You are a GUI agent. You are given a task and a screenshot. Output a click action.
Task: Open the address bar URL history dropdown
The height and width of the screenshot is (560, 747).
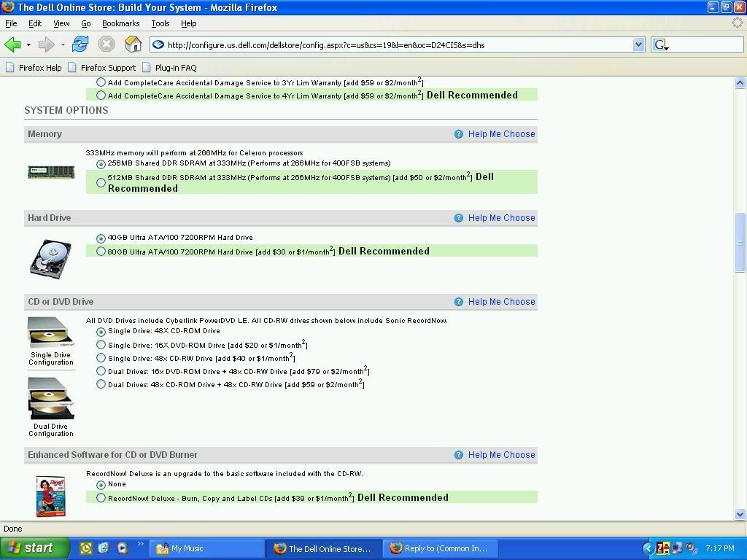(639, 44)
